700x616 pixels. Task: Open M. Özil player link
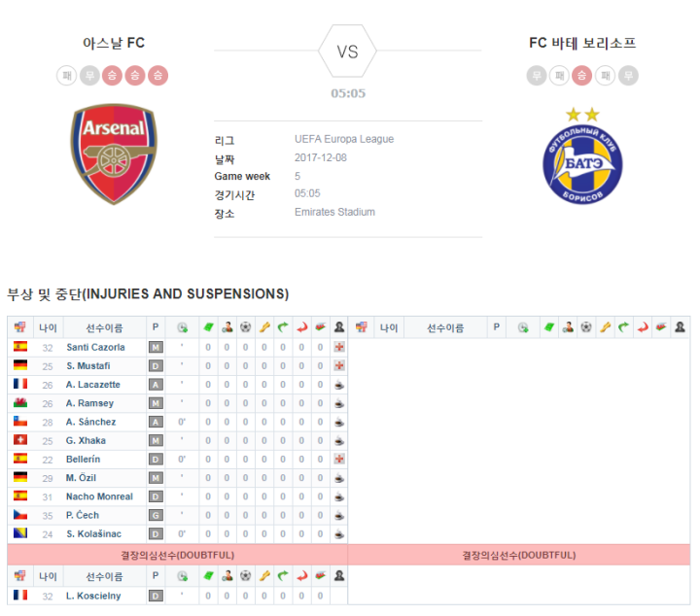[81, 478]
